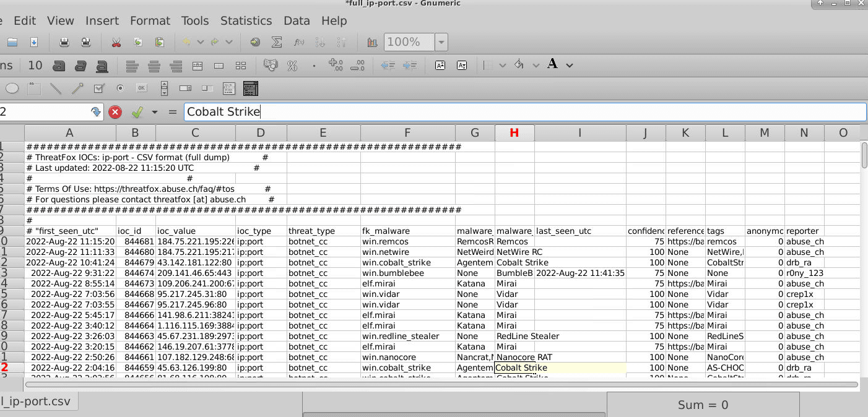The width and height of the screenshot is (868, 417).
Task: Click the Print icon
Action: (x=64, y=42)
